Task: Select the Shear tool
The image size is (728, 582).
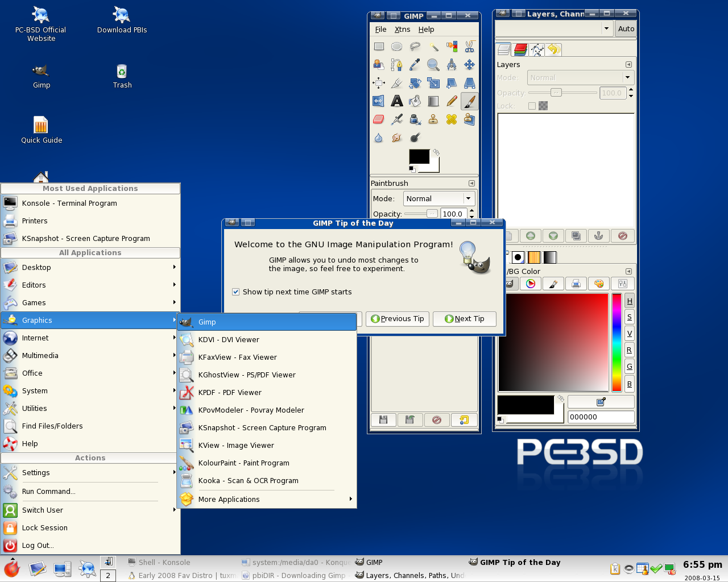Action: tap(452, 83)
